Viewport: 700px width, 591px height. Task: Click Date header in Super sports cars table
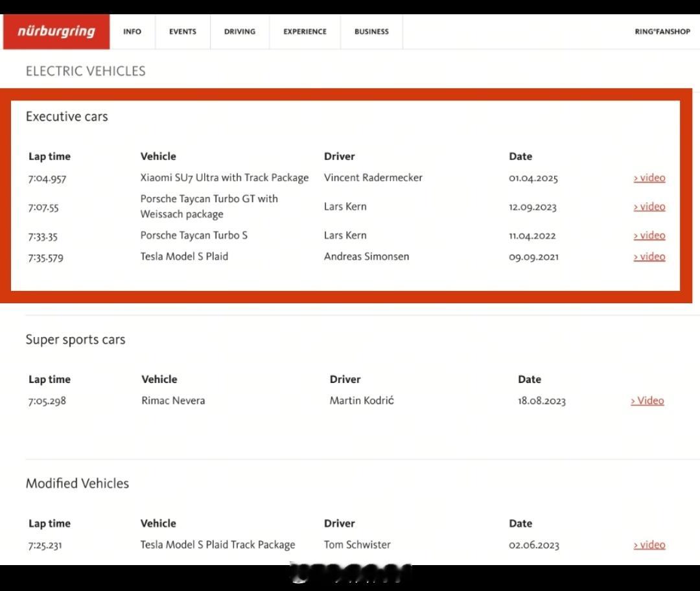(530, 379)
